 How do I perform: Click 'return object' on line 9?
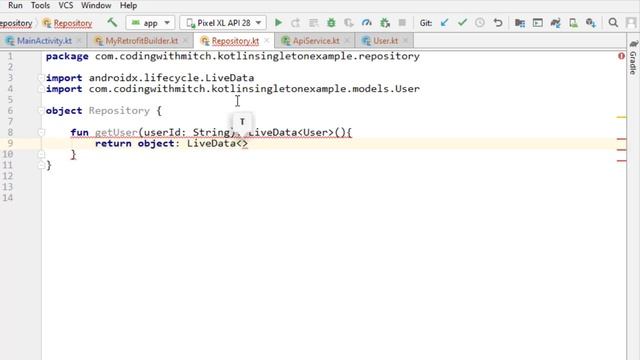pos(135,143)
